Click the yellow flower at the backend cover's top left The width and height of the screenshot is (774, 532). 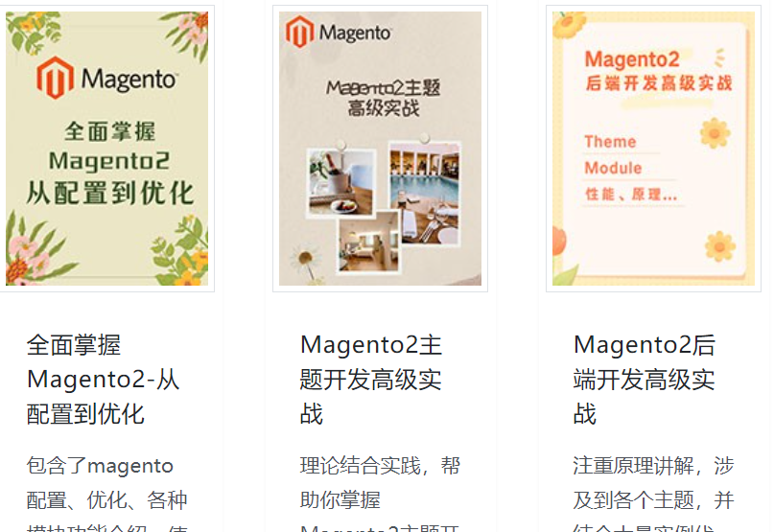pyautogui.click(x=568, y=24)
